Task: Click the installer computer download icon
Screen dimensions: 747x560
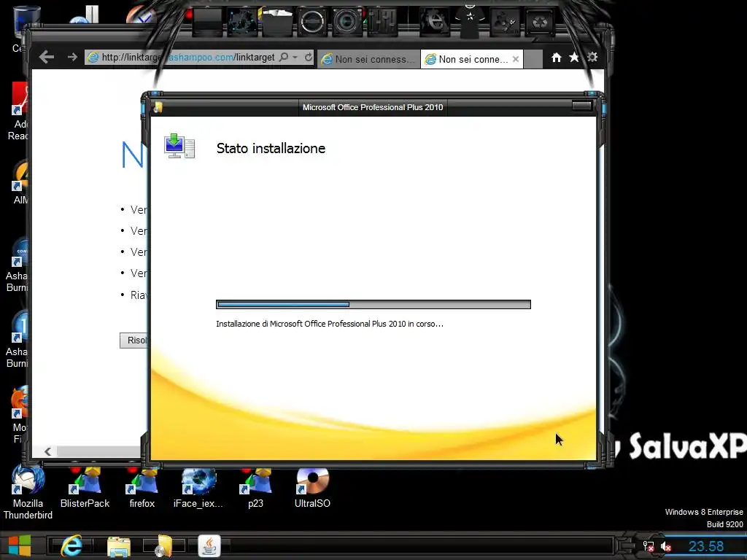Action: [179, 146]
